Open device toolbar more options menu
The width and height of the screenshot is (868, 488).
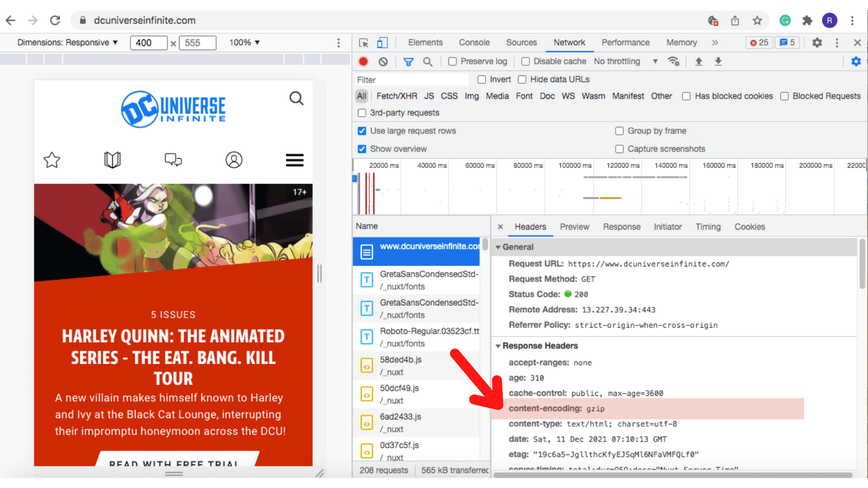click(339, 42)
